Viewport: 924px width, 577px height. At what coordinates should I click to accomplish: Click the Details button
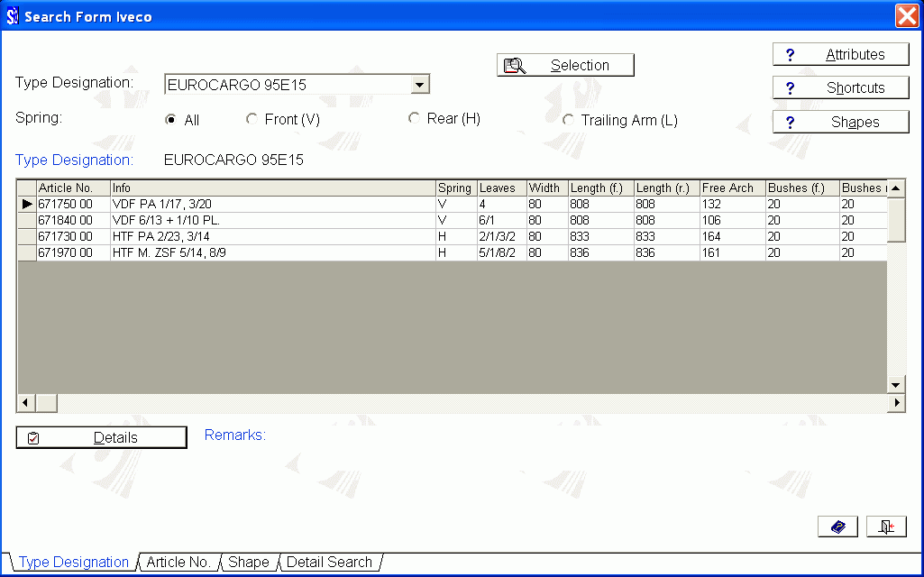point(101,438)
